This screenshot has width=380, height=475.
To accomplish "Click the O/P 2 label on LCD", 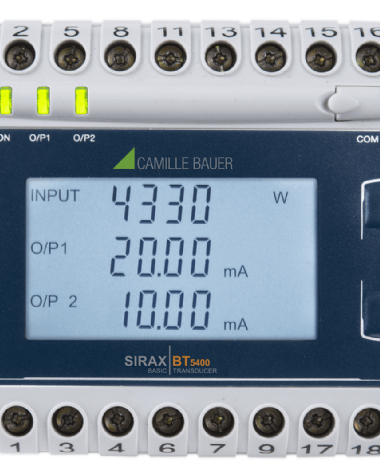I will click(x=54, y=301).
